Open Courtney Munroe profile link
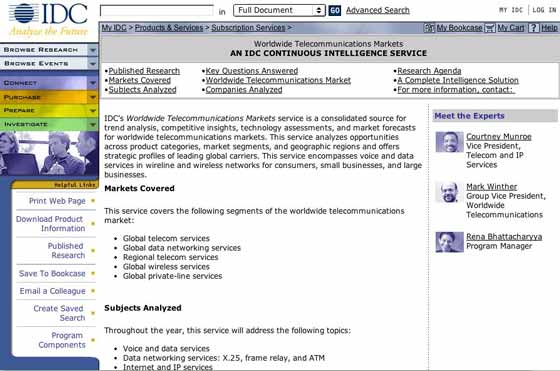The width and height of the screenshot is (560, 371). [499, 136]
